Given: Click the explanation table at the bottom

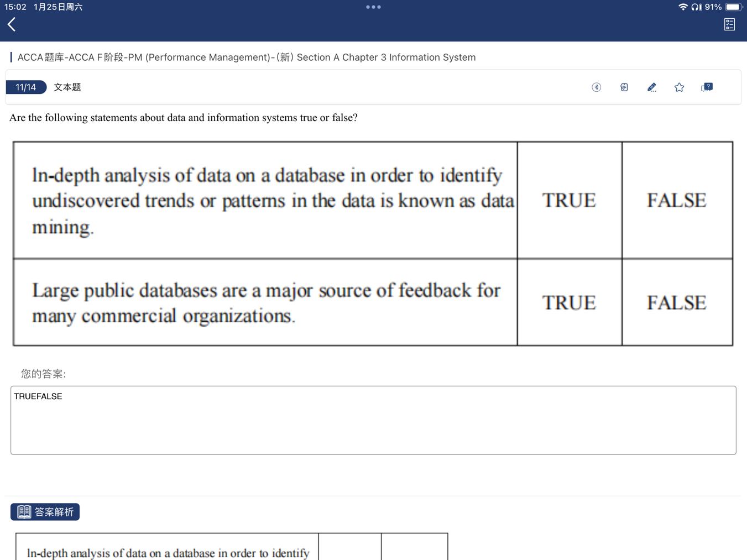Looking at the screenshot, I should click(x=231, y=547).
